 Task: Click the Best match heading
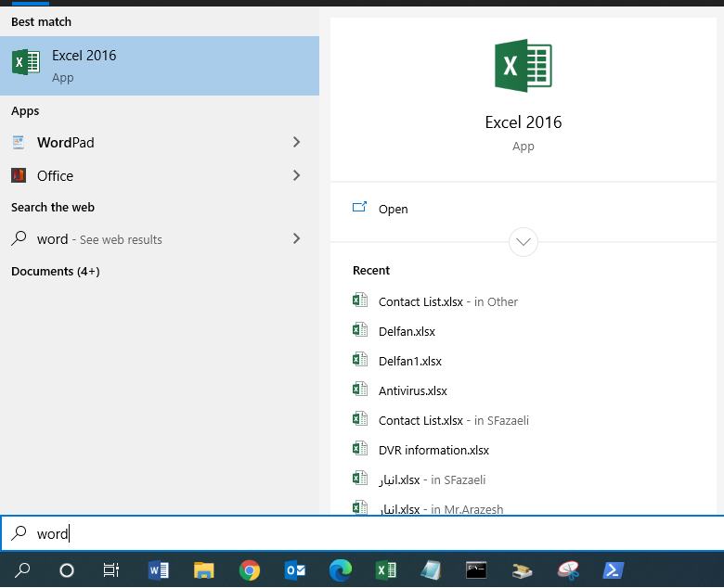[41, 21]
